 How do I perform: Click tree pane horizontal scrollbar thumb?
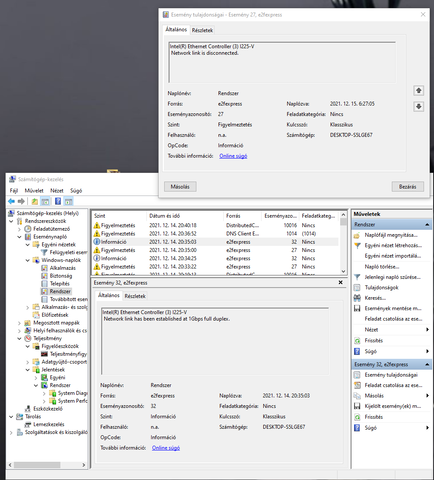(37, 465)
